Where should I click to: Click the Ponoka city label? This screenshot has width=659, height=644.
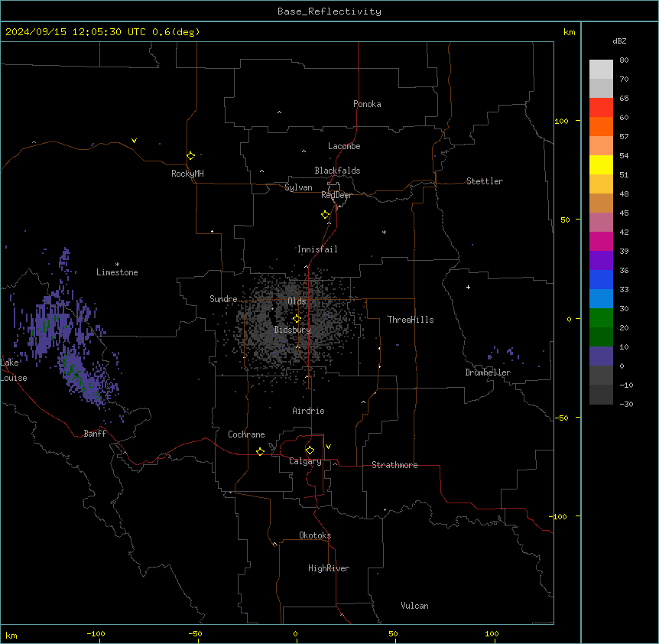coord(367,104)
